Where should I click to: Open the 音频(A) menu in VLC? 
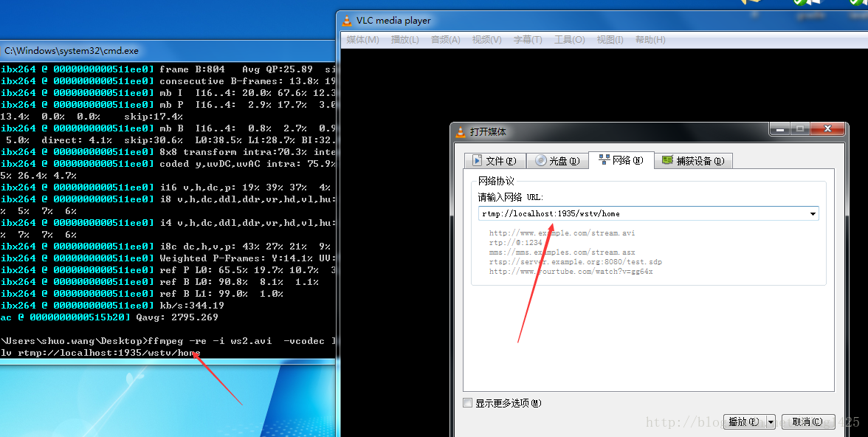tap(446, 39)
